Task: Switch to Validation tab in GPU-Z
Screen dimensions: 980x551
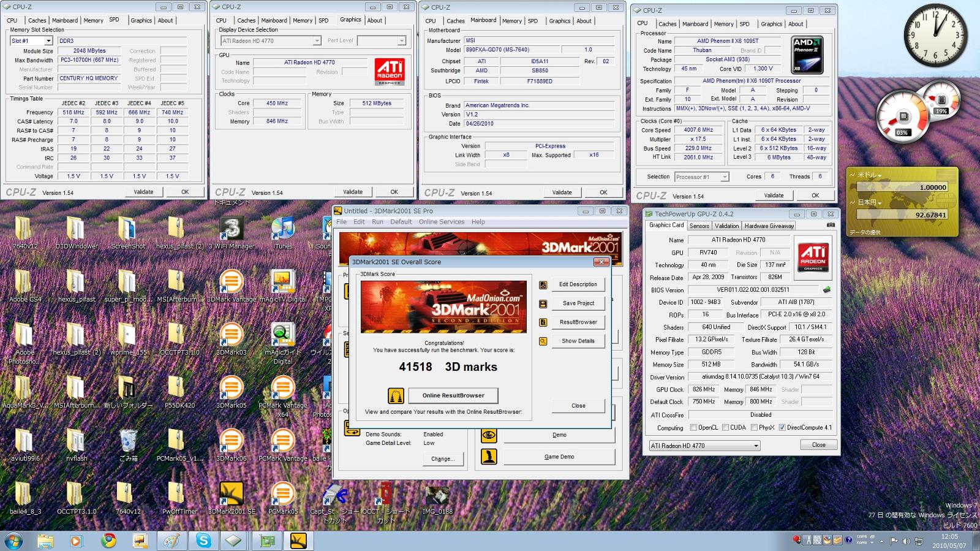Action: [727, 226]
